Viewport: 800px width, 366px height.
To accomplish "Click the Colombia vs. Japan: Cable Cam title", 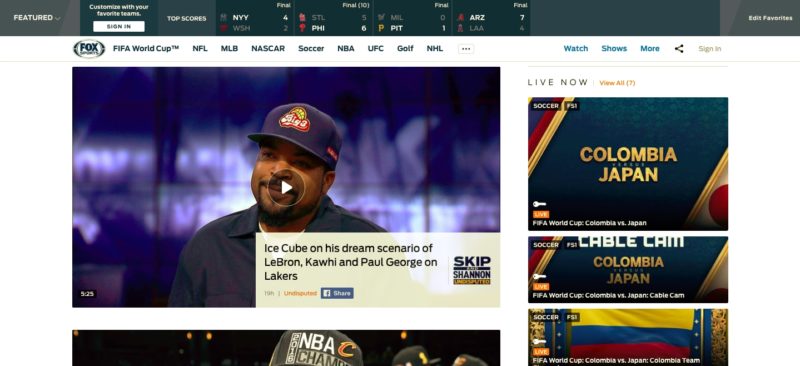I will pos(608,296).
